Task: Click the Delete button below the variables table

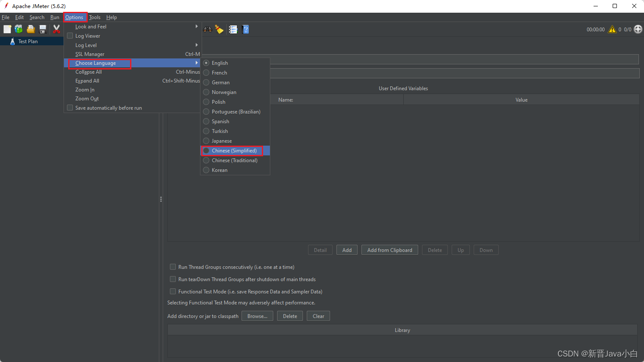Action: [x=435, y=250]
